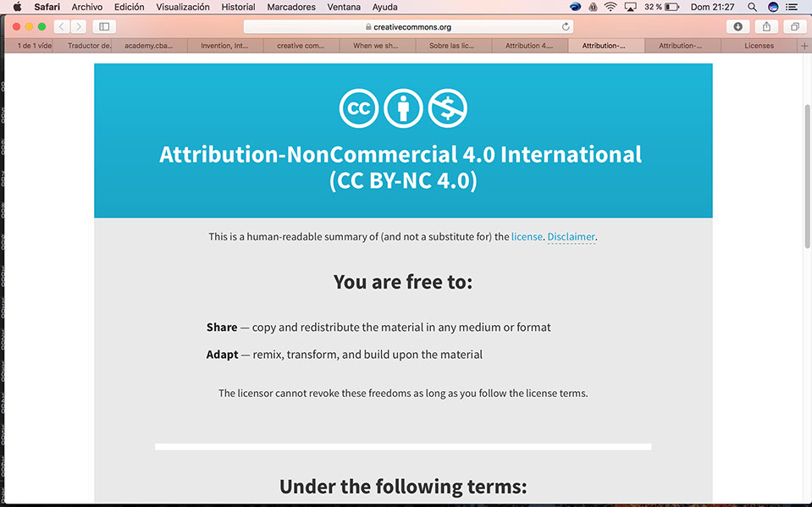812x507 pixels.
Task: Click the 'You are free to:' heading
Action: (x=403, y=282)
